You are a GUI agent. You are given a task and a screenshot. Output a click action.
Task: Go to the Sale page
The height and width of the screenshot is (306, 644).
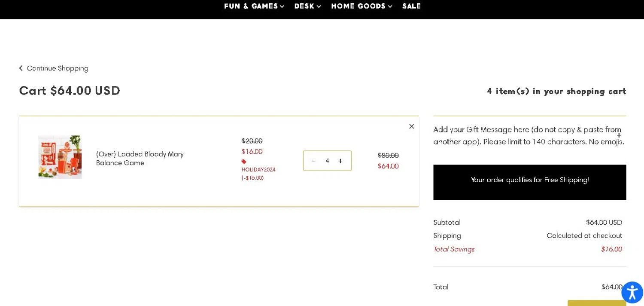(411, 6)
